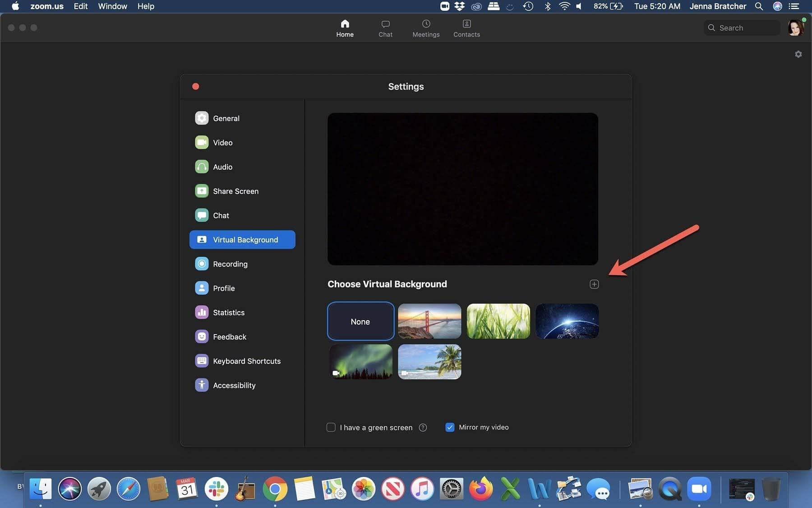Open Spotlight search in menu bar
The height and width of the screenshot is (508, 812).
tap(759, 6)
